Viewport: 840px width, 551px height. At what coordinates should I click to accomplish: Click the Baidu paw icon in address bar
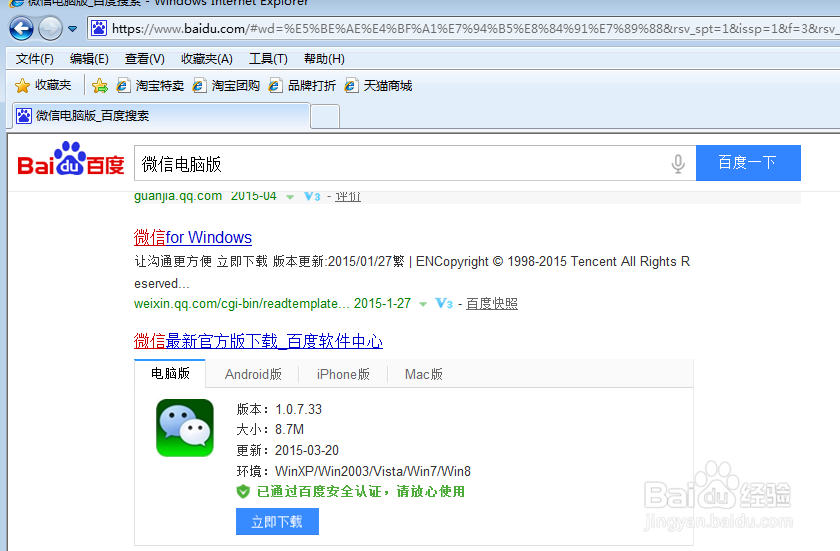[x=99, y=28]
